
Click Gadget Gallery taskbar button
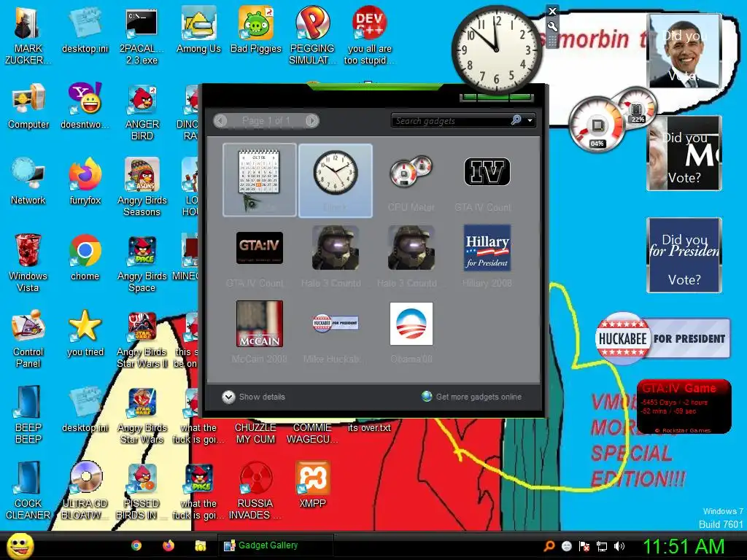point(275,545)
